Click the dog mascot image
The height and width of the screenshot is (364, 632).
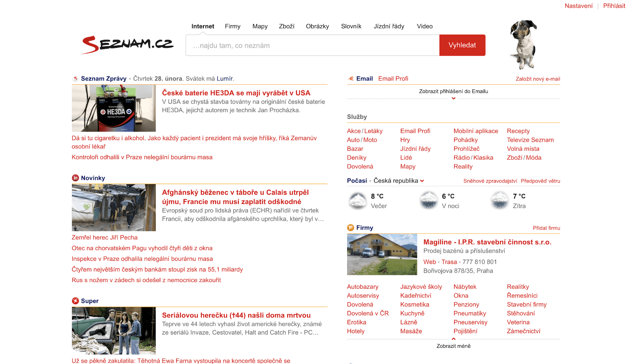point(523,45)
